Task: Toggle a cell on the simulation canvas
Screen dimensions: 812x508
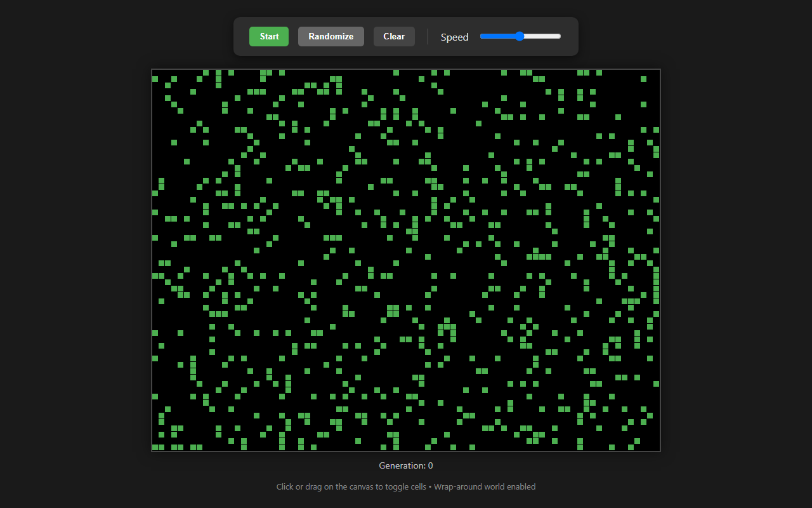Action: [406, 260]
